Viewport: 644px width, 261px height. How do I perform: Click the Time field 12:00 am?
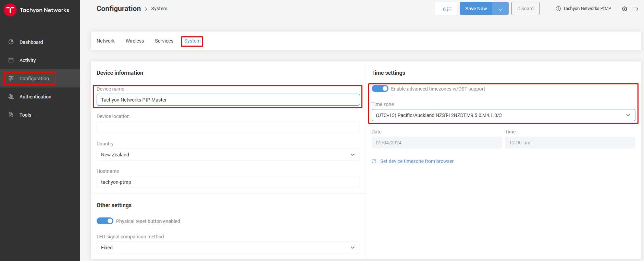coord(570,143)
